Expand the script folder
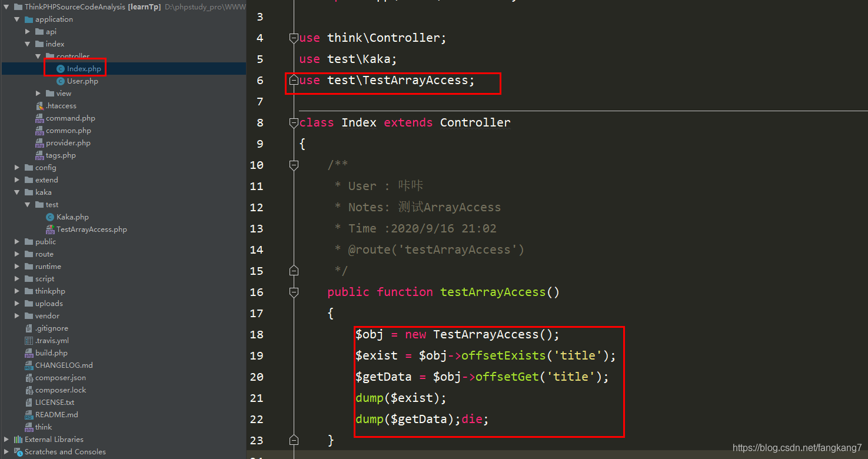 click(x=17, y=279)
